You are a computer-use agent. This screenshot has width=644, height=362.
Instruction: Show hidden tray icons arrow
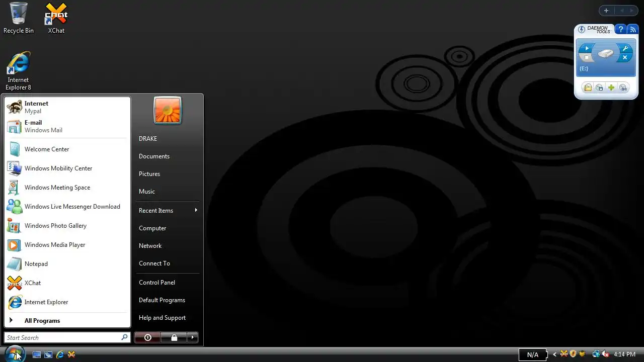(554, 354)
